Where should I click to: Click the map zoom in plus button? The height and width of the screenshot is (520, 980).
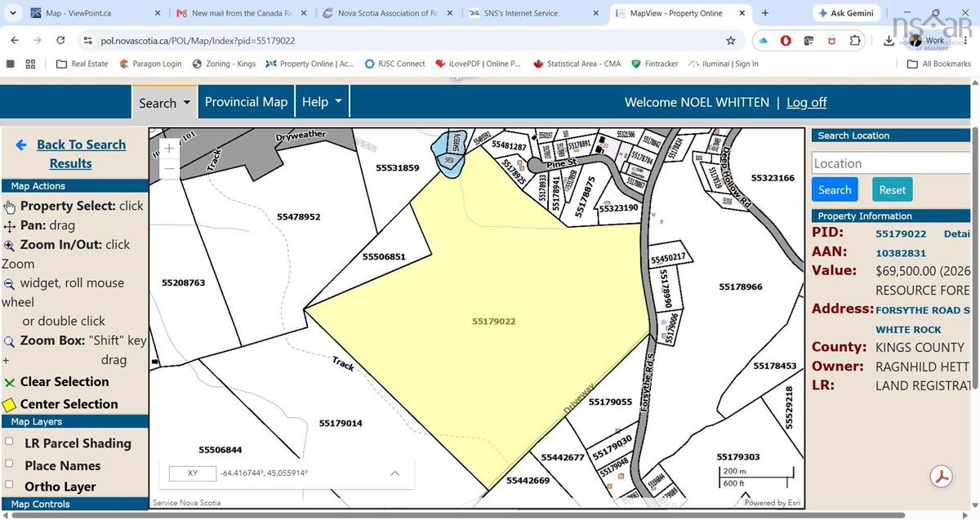[170, 149]
